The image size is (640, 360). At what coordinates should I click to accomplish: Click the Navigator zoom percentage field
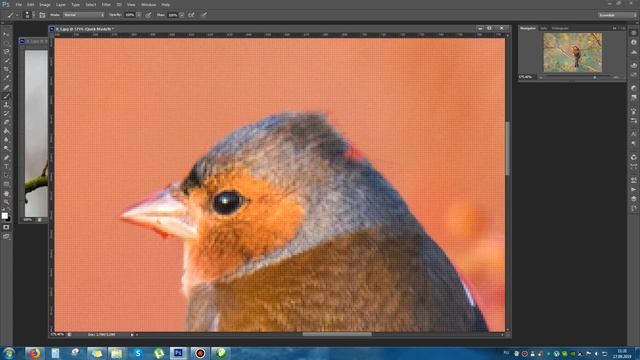click(x=526, y=77)
